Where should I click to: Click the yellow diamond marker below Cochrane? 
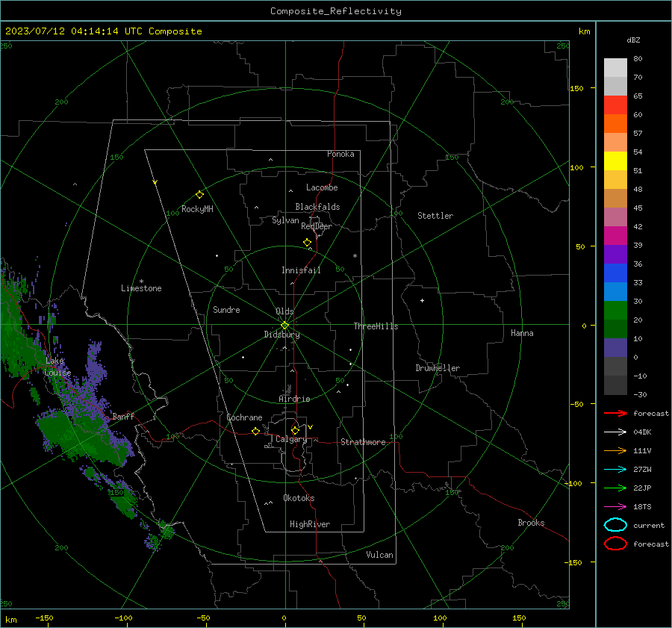[255, 431]
